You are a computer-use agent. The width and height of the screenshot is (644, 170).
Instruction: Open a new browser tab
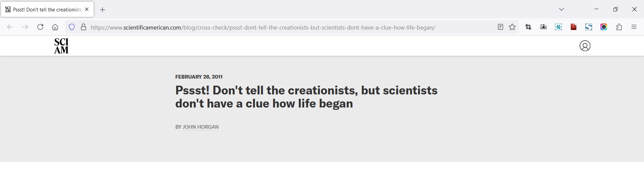pos(103,10)
